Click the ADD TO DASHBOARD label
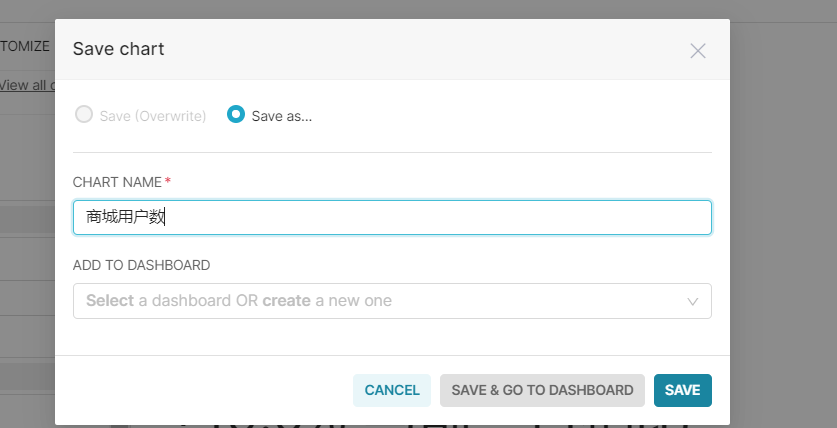 pos(141,265)
